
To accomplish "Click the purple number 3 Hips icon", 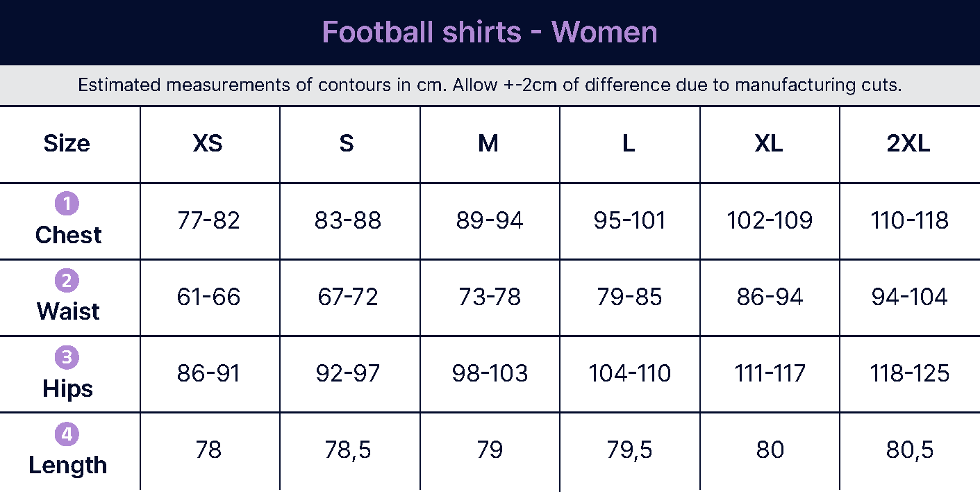I will pos(67,357).
